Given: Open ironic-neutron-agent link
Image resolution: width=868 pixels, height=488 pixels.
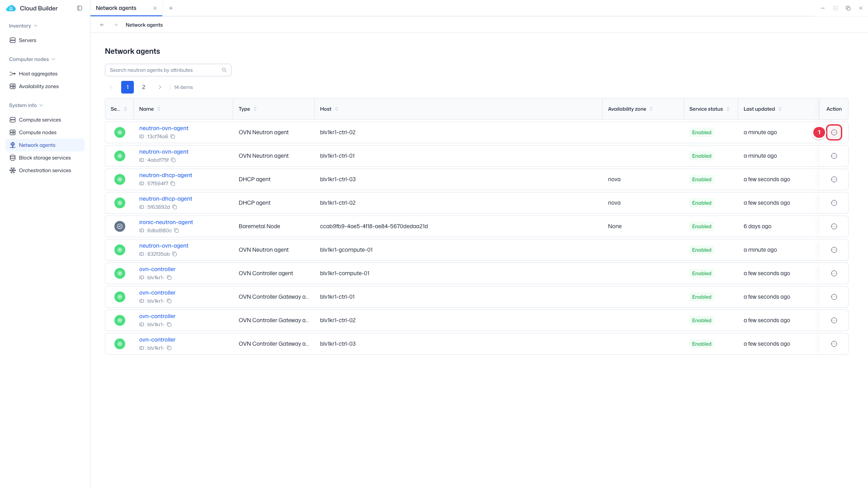Looking at the screenshot, I should point(166,222).
